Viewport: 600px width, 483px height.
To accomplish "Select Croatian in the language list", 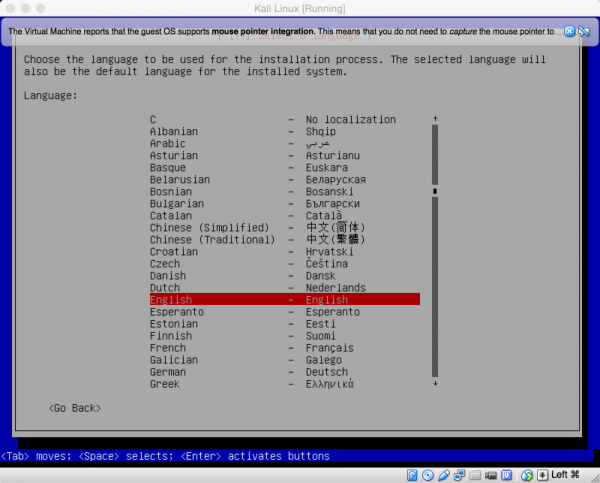I will 285,252.
